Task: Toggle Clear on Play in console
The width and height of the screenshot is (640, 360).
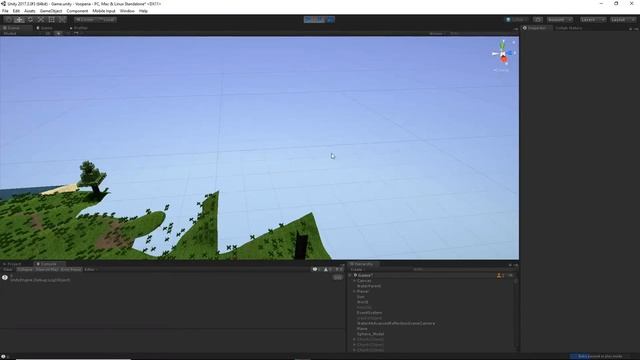Action: [x=47, y=269]
